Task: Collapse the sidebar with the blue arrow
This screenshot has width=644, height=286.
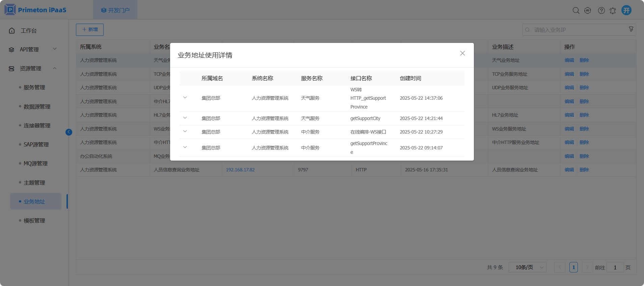Action: pos(69,132)
